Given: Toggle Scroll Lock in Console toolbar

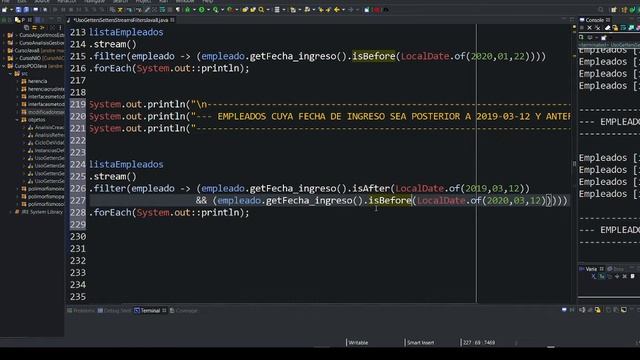Looking at the screenshot, I should point(615,28).
